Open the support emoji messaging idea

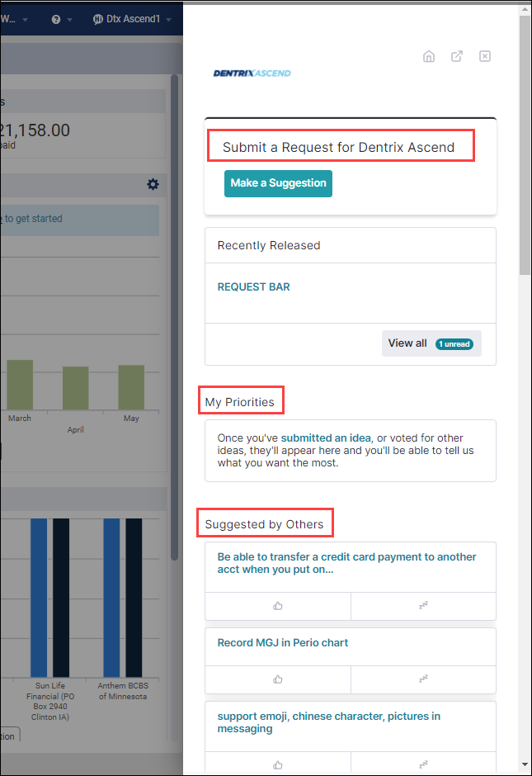coord(329,722)
